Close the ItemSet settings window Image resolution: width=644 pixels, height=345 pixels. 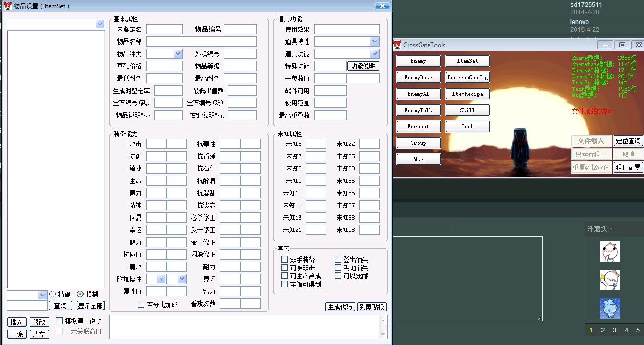click(382, 6)
